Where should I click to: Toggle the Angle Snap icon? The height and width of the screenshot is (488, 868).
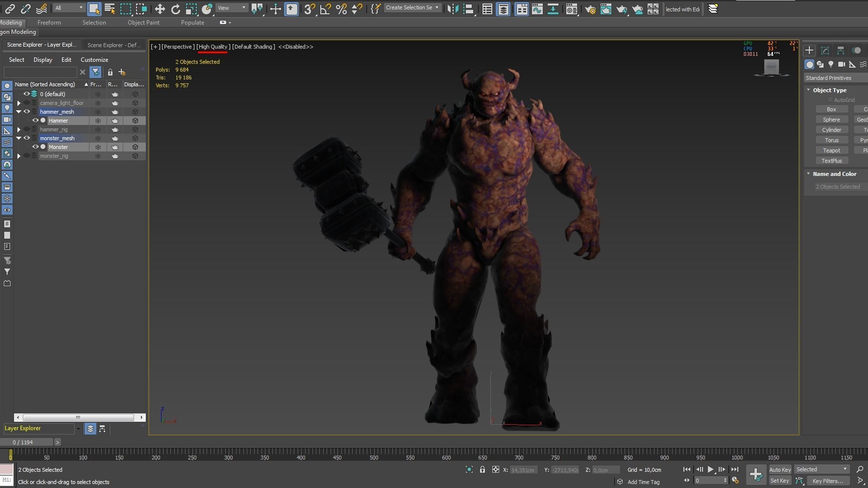click(325, 9)
